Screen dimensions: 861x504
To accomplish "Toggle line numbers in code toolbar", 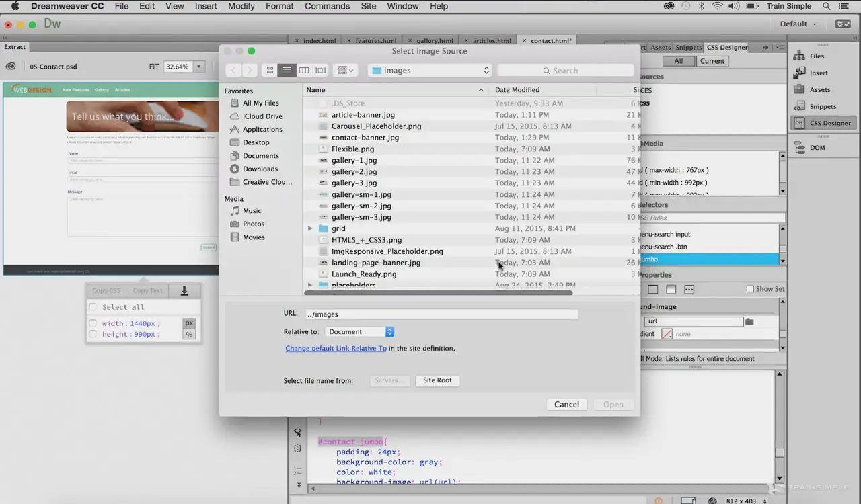I will point(298,470).
